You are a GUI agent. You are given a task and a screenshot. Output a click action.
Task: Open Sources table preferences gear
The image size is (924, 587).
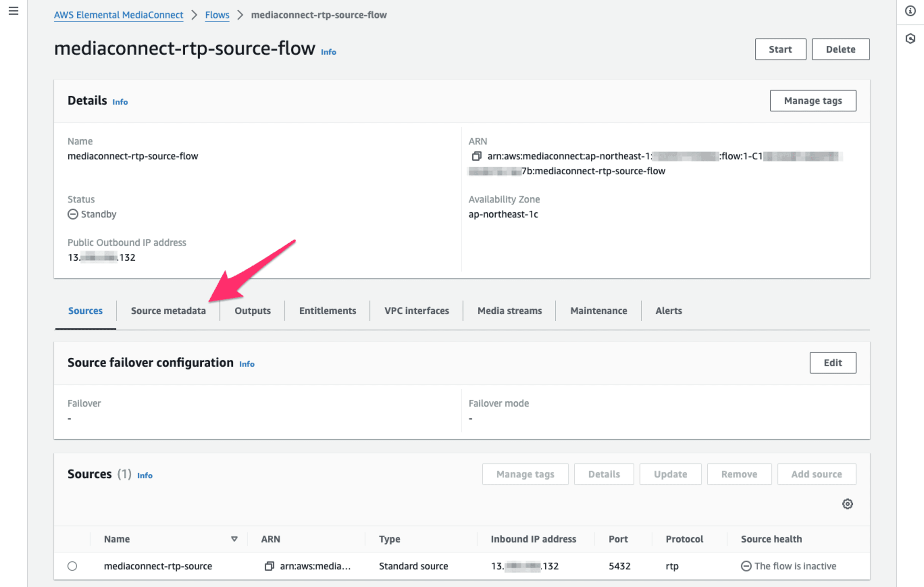pyautogui.click(x=847, y=504)
